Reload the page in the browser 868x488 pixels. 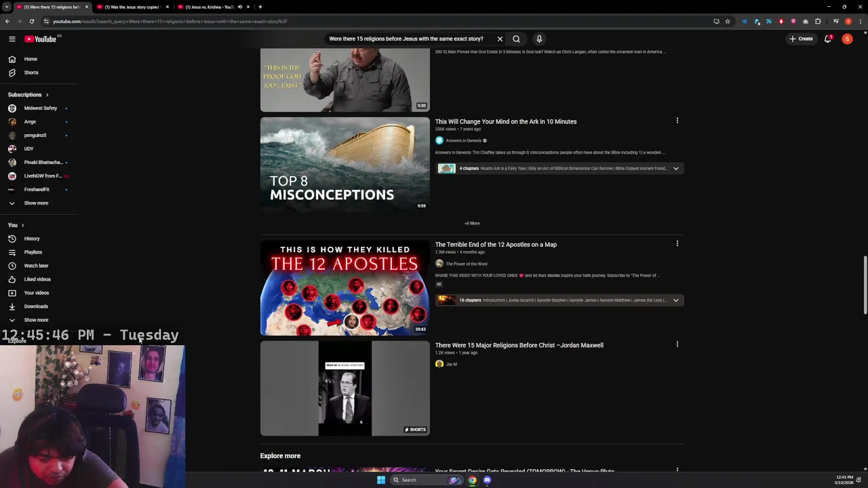coord(31,21)
